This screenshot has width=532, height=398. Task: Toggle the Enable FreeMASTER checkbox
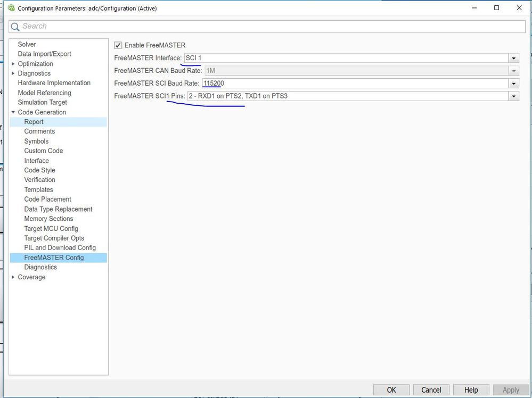pyautogui.click(x=118, y=45)
